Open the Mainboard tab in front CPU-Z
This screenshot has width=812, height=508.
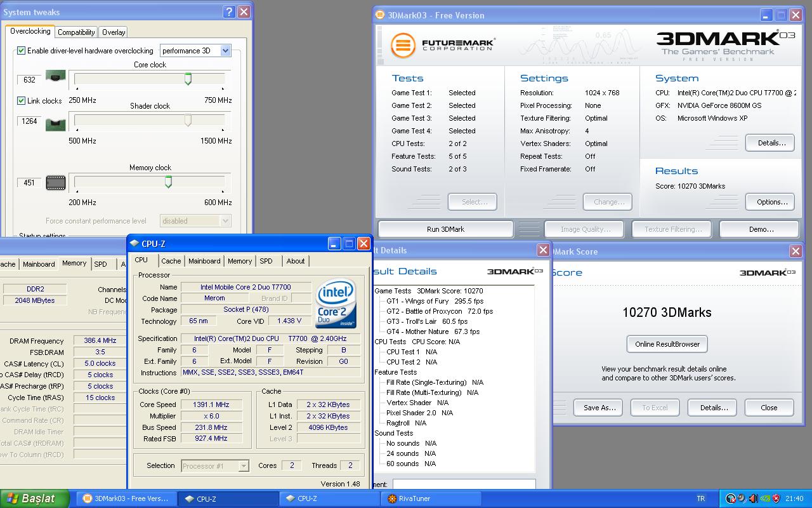(x=204, y=261)
